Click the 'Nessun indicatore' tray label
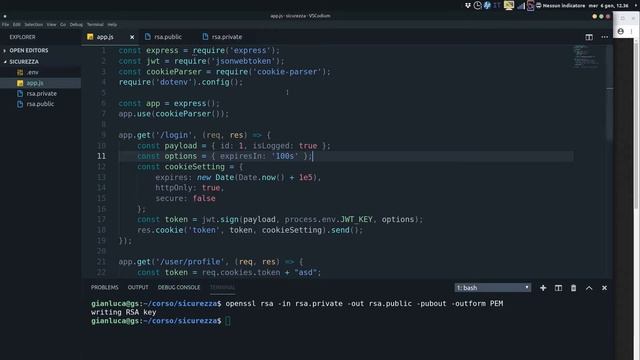The height and width of the screenshot is (360, 640). [563, 6]
